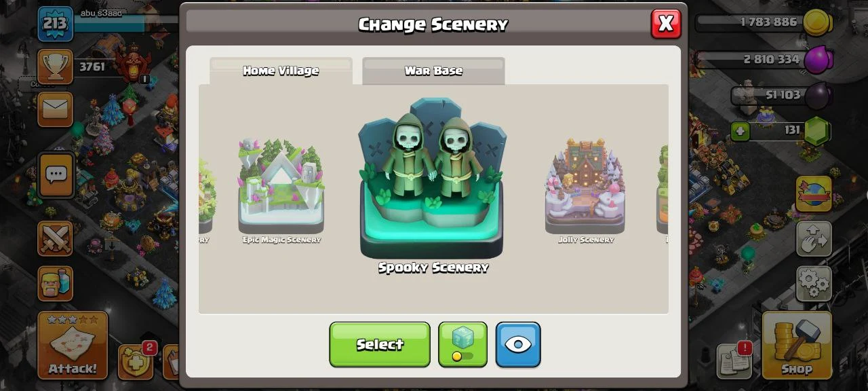Toggle the randomize scenery dice switch

462,344
